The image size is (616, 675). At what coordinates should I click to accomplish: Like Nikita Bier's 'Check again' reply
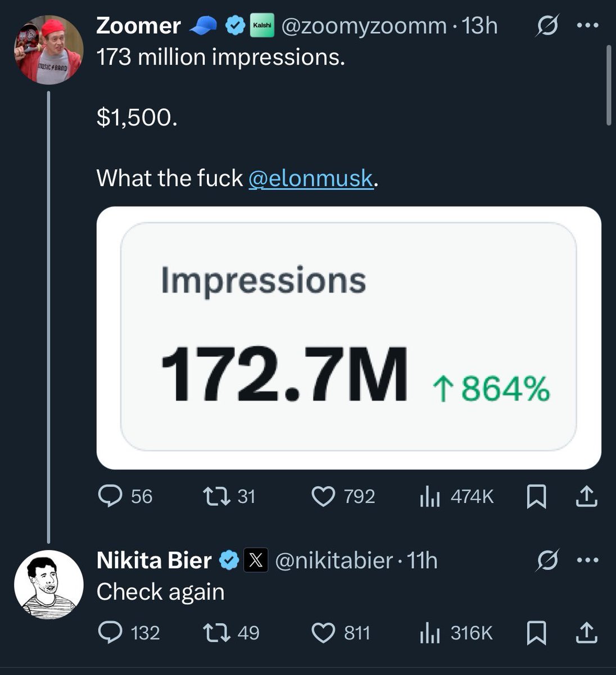(323, 633)
